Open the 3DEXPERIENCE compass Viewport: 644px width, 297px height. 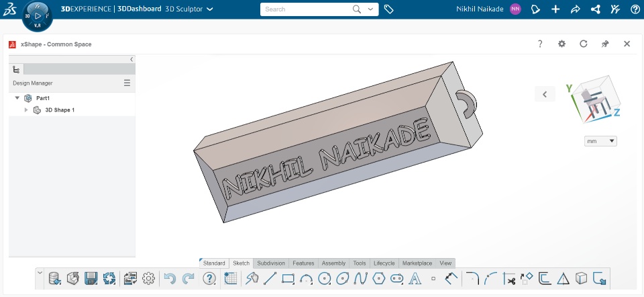pyautogui.click(x=38, y=16)
